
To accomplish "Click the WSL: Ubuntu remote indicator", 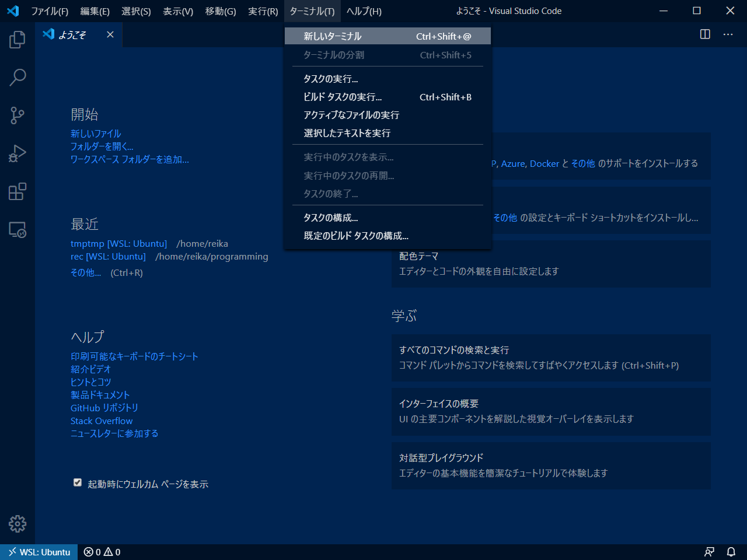I will click(39, 552).
